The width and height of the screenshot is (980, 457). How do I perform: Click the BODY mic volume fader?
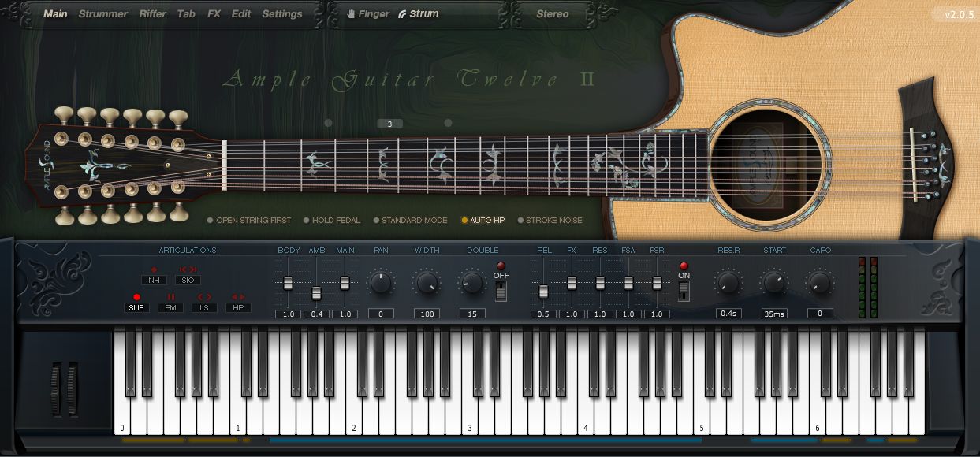click(x=289, y=283)
